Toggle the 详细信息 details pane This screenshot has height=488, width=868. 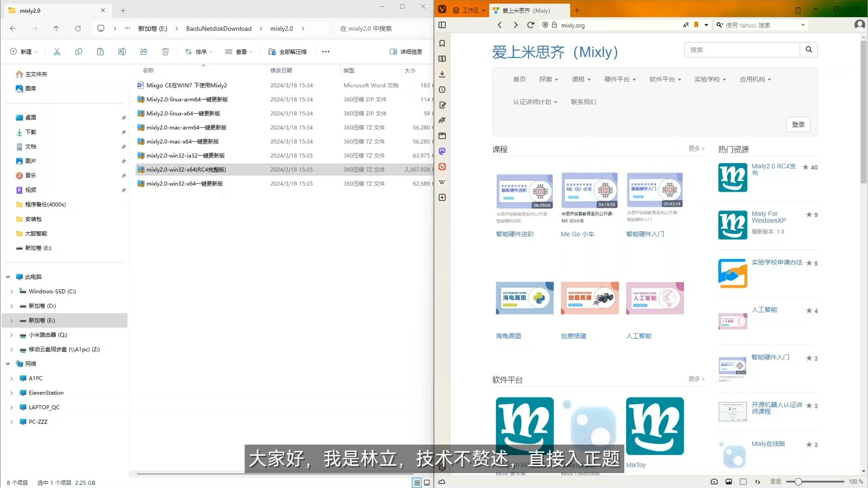click(x=406, y=52)
